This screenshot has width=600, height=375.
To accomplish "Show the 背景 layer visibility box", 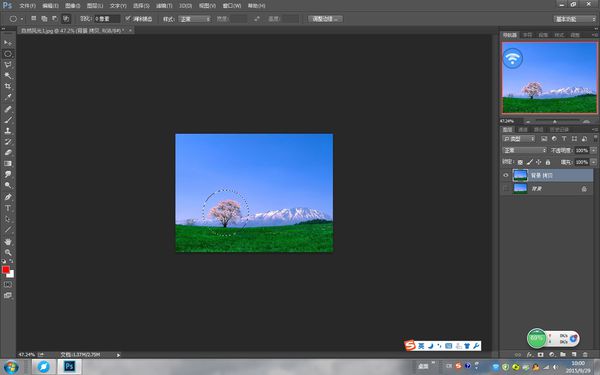I will [506, 188].
